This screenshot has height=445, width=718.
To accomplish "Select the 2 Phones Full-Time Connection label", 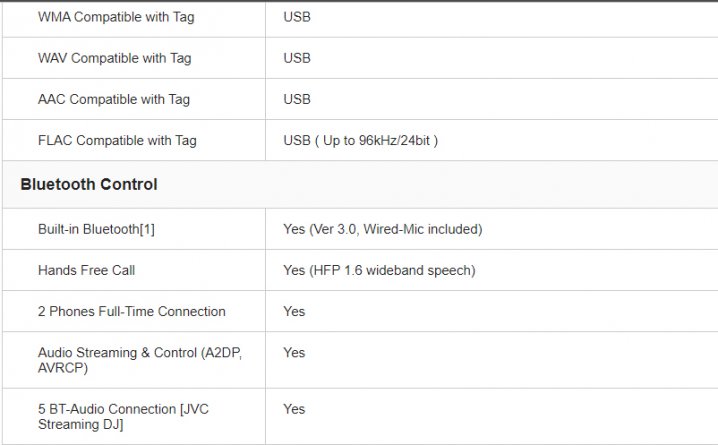I will [x=132, y=311].
